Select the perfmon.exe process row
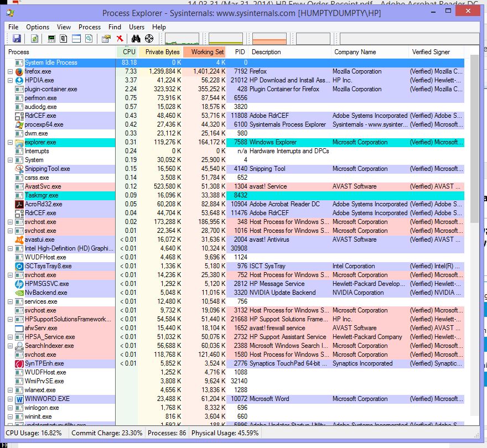 tap(235, 98)
